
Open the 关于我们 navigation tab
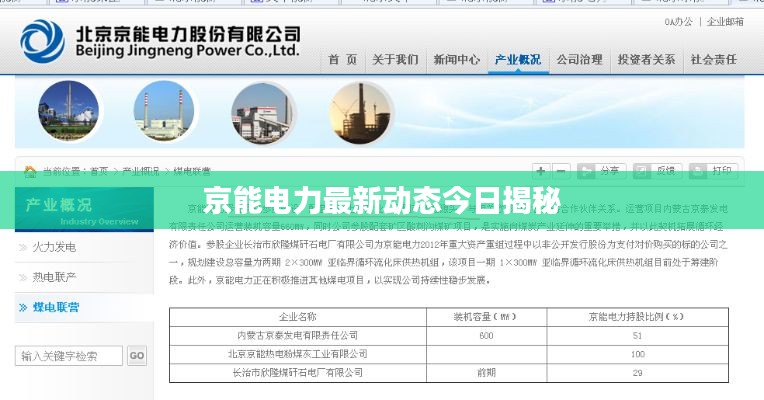pyautogui.click(x=395, y=60)
